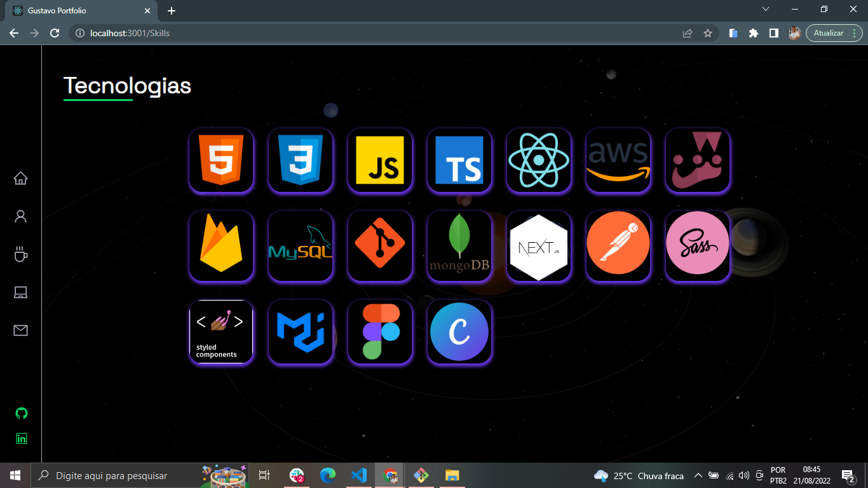Click the yellow JavaScript JS icon
Viewport: 868px width, 488px height.
[380, 160]
